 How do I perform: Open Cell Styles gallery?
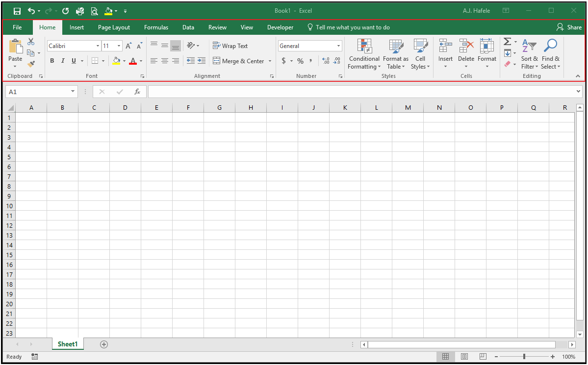point(420,54)
